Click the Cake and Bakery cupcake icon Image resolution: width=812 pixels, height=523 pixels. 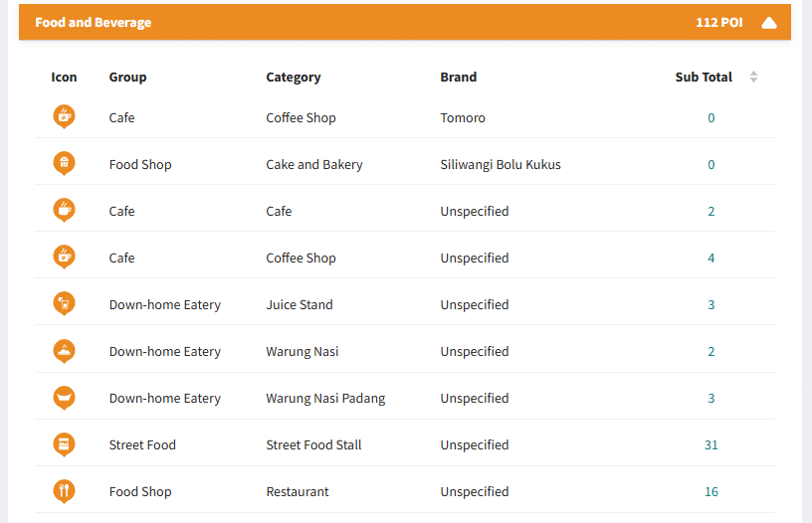point(65,163)
